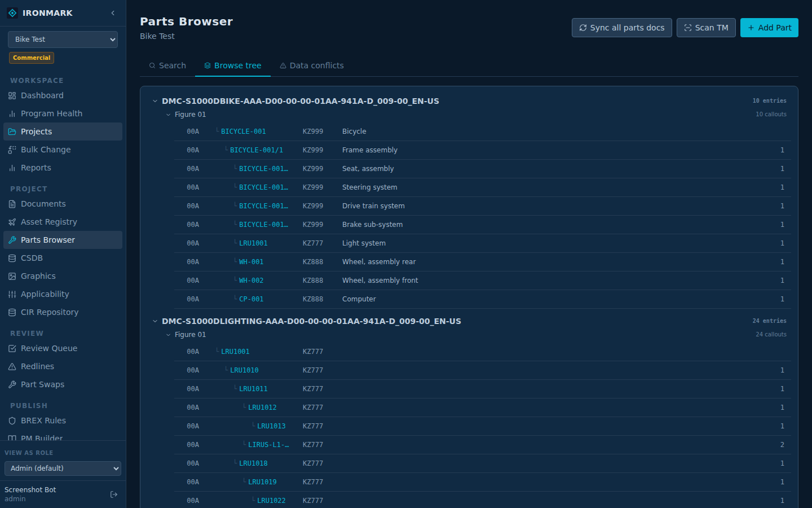Click the Reports bar chart icon
This screenshot has width=812, height=508.
[12, 168]
